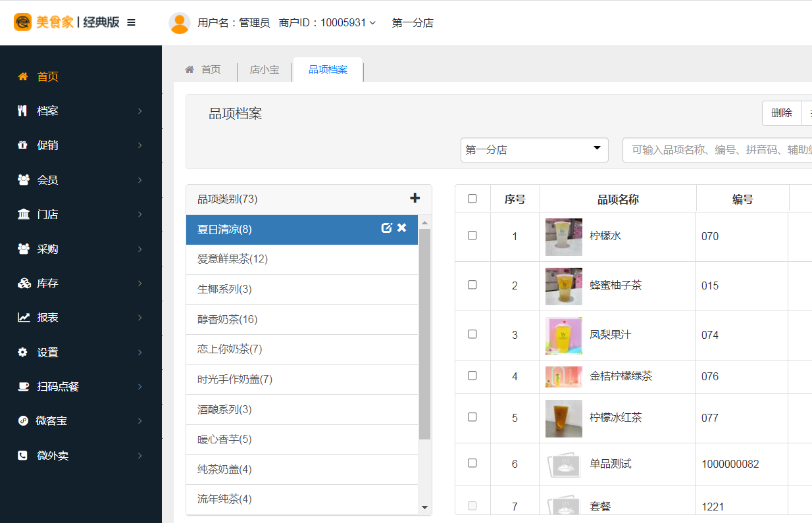
Task: Click the category list scrollbar thumb
Action: [424, 334]
